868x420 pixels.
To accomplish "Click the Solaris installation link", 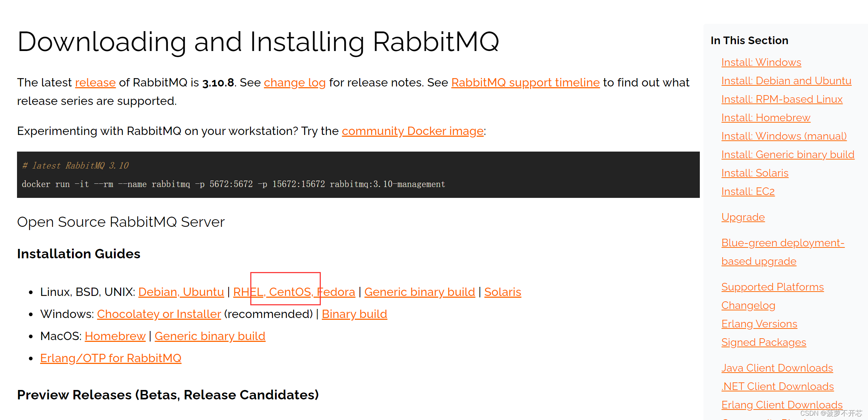I will pos(502,292).
